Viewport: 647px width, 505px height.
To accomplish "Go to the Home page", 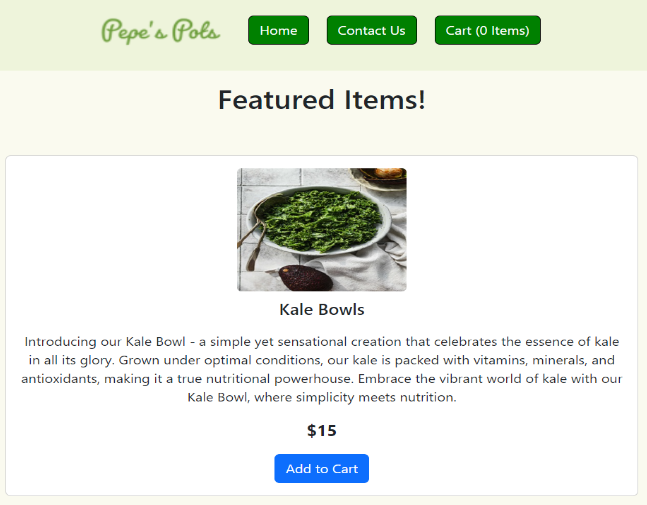I will (x=278, y=31).
